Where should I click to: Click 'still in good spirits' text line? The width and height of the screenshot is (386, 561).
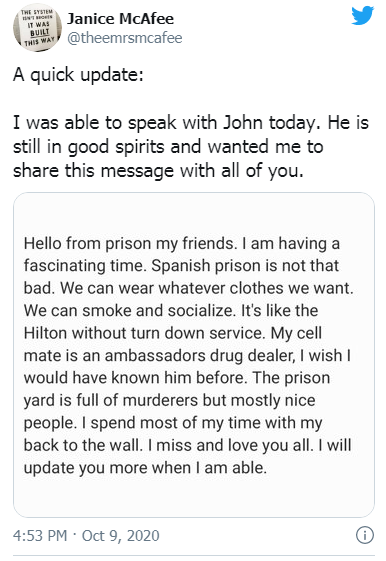(x=168, y=147)
